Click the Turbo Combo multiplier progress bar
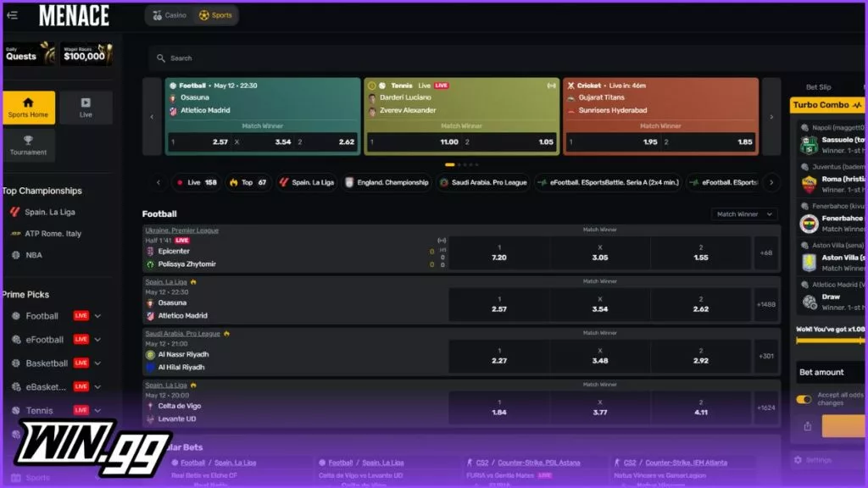This screenshot has width=868, height=488. [x=831, y=341]
